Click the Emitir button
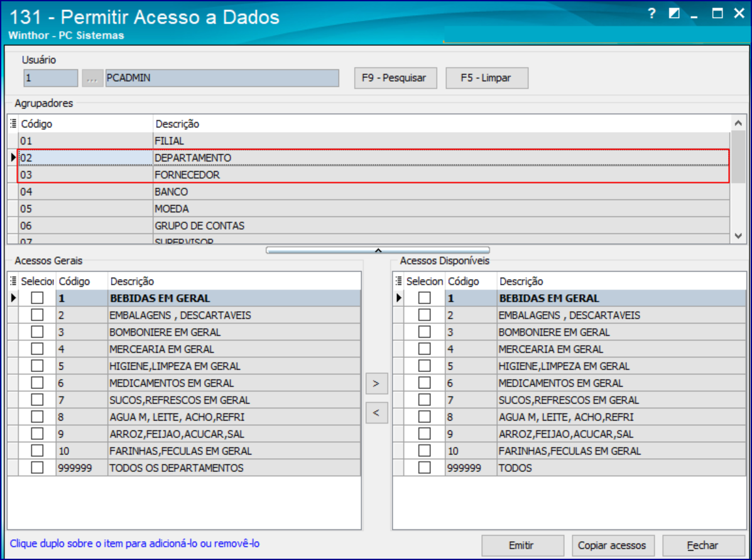 click(x=522, y=546)
